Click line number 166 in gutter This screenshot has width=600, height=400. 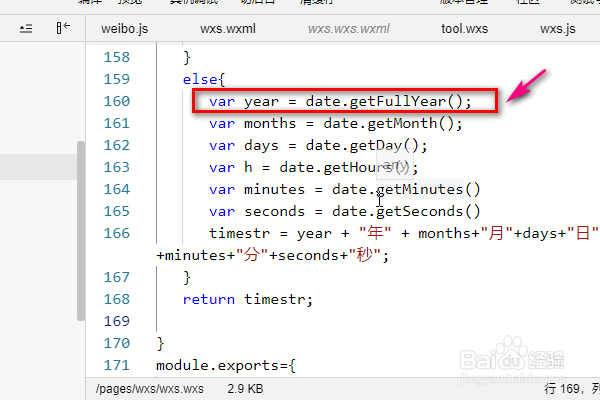(117, 233)
